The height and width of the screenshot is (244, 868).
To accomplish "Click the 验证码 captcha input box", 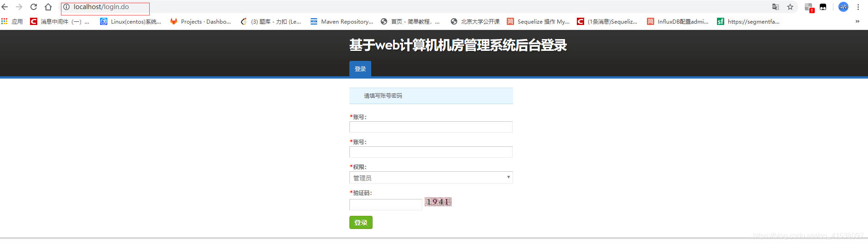I will [386, 204].
